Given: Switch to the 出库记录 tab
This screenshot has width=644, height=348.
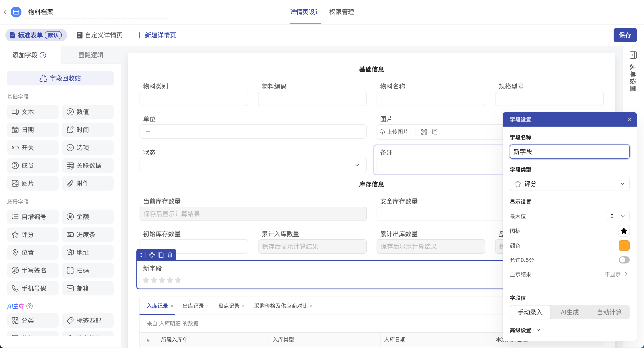Looking at the screenshot, I should coord(193,306).
